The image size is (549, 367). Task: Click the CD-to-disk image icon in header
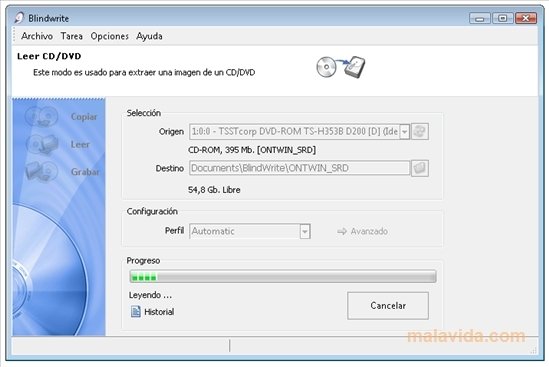click(x=340, y=67)
